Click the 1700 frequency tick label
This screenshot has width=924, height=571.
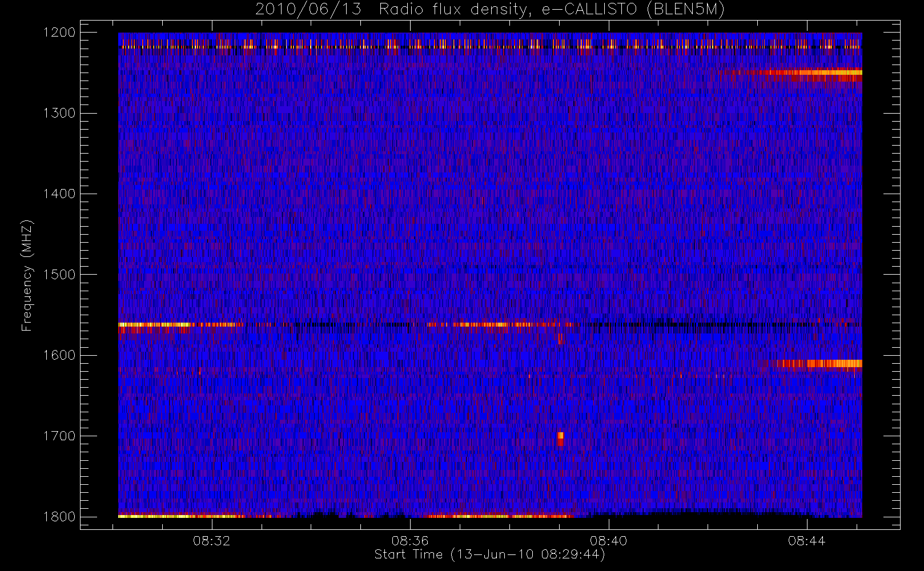[59, 436]
